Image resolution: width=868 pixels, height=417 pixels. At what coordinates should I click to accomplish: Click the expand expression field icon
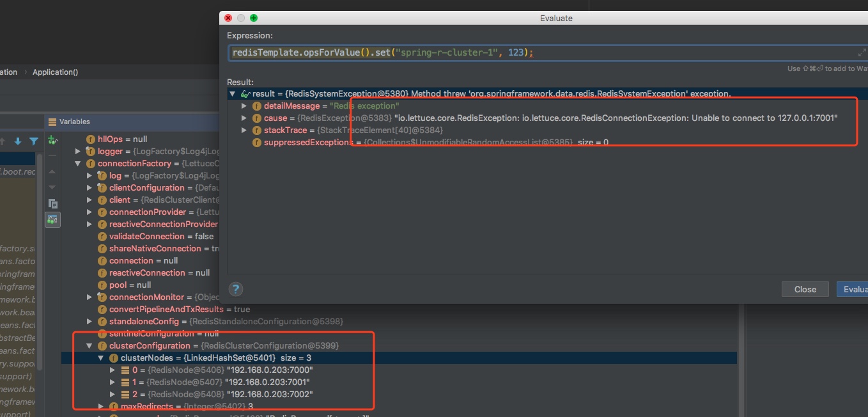[x=862, y=53]
